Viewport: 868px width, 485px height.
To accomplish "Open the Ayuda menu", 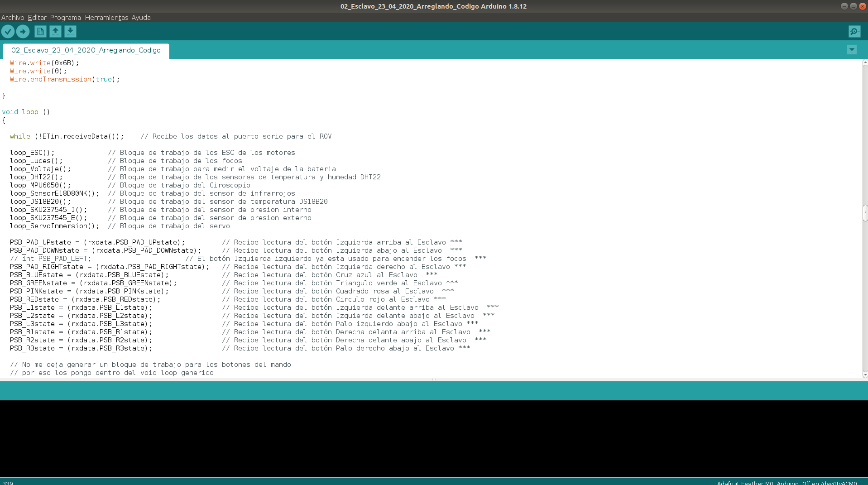I will click(141, 18).
